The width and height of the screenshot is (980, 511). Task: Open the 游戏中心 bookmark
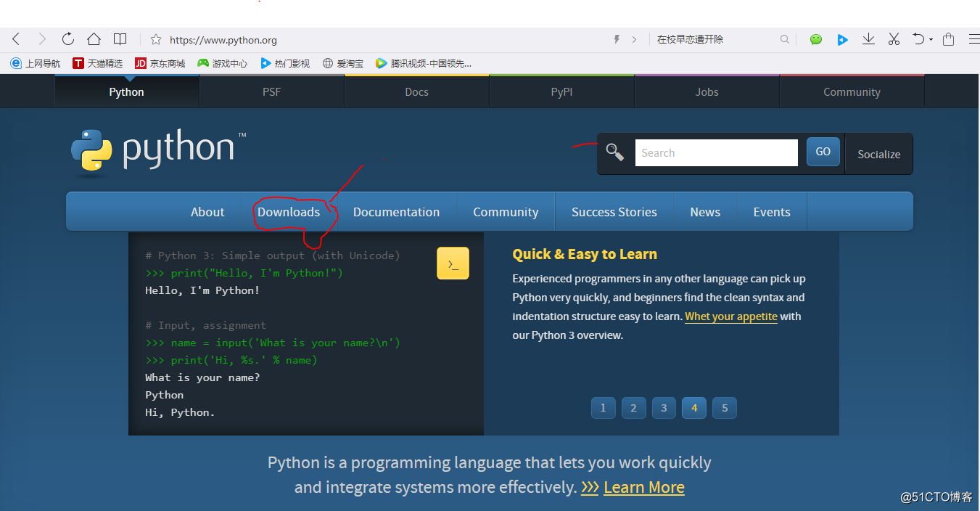[222, 63]
